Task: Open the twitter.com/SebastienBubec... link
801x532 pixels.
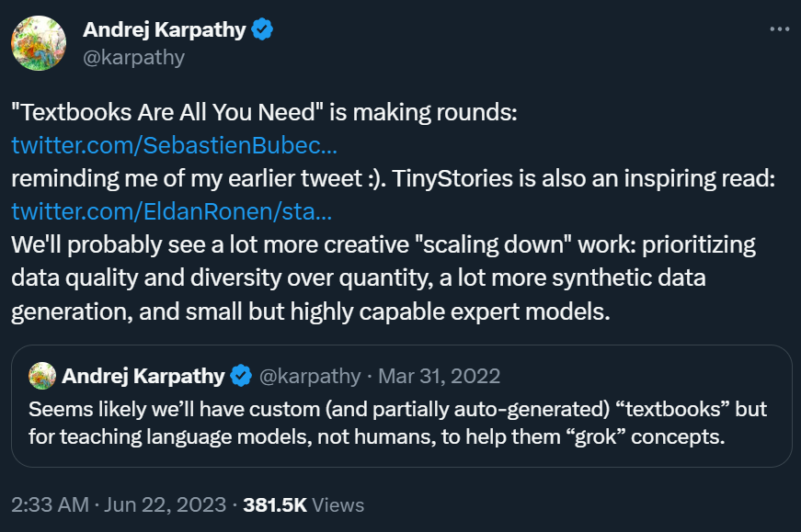Action: [x=174, y=145]
